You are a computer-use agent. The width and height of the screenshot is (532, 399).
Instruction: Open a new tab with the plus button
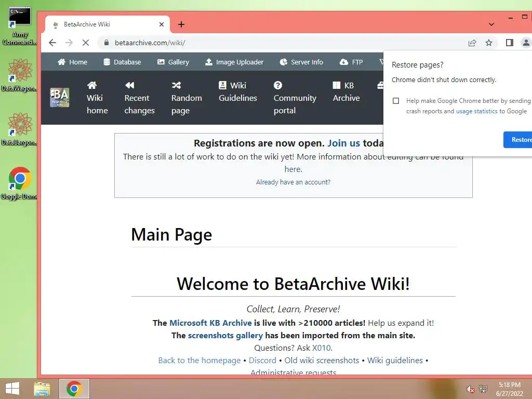click(181, 24)
